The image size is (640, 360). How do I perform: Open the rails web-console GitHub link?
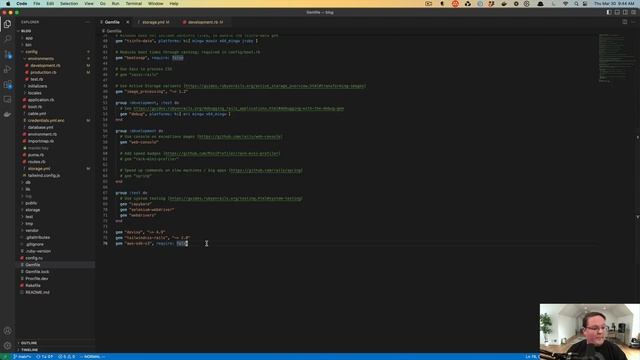coord(240,137)
